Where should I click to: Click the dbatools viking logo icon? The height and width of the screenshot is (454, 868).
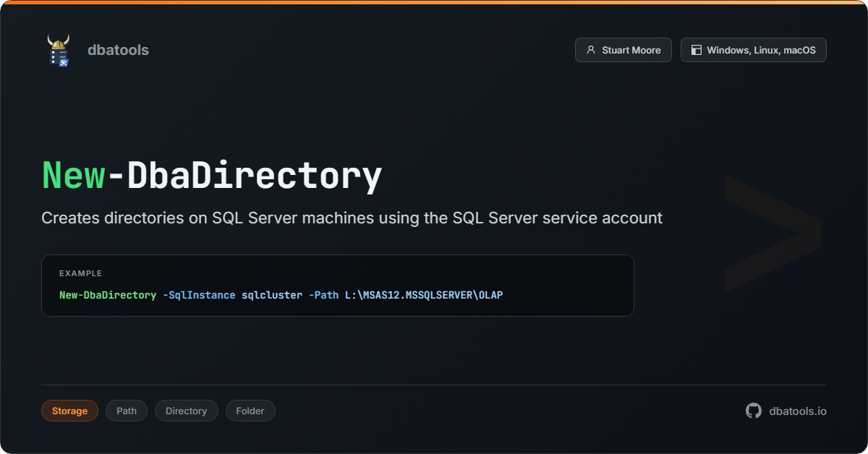tap(59, 50)
